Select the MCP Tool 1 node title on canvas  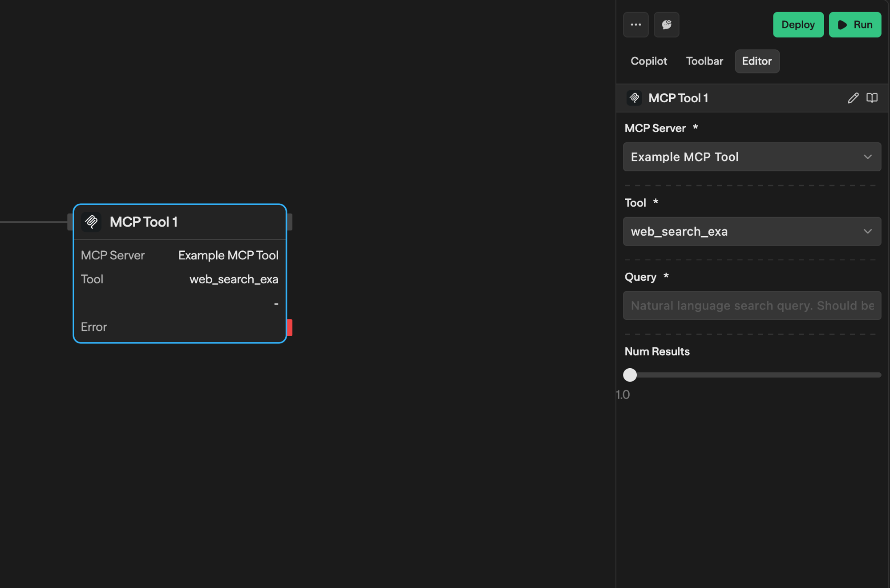pos(144,222)
